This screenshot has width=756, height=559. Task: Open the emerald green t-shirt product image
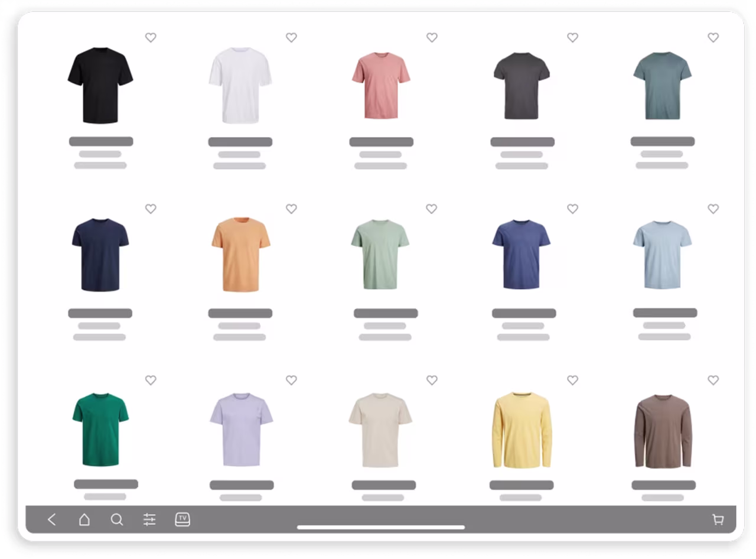pyautogui.click(x=100, y=430)
